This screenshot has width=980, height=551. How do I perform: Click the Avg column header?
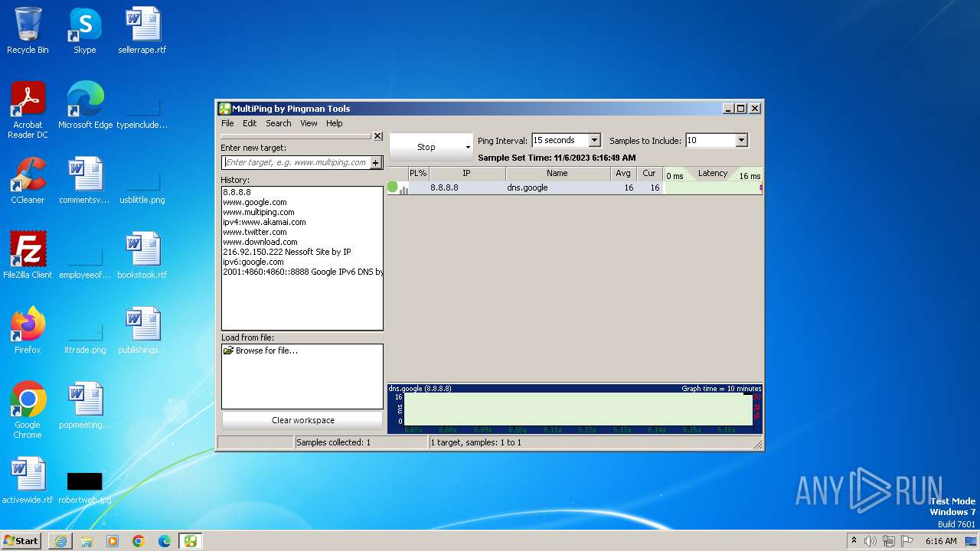[623, 174]
